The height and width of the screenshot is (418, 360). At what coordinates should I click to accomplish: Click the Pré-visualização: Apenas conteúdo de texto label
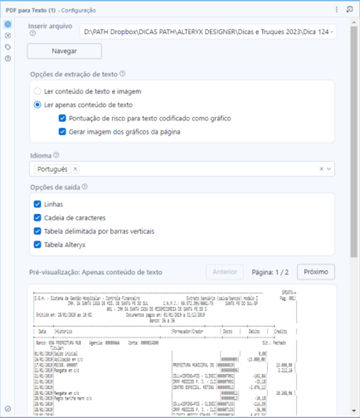pos(96,272)
